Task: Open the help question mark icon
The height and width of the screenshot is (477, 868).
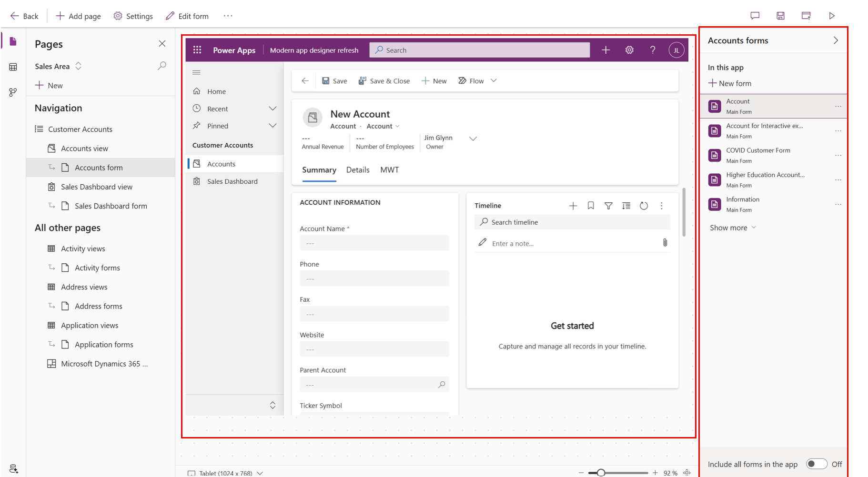Action: click(x=653, y=50)
